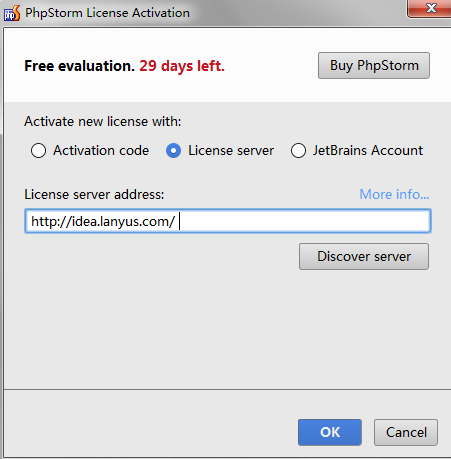
Task: Click the Buy PhpStorm button
Action: [374, 65]
